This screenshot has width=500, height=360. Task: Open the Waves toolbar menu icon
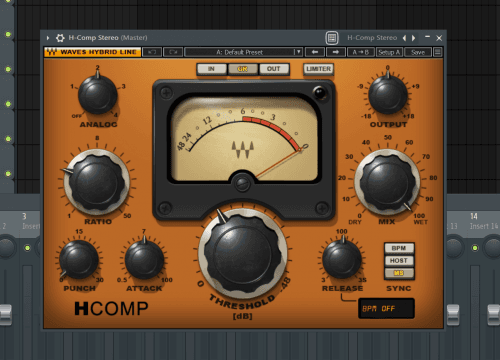438,52
